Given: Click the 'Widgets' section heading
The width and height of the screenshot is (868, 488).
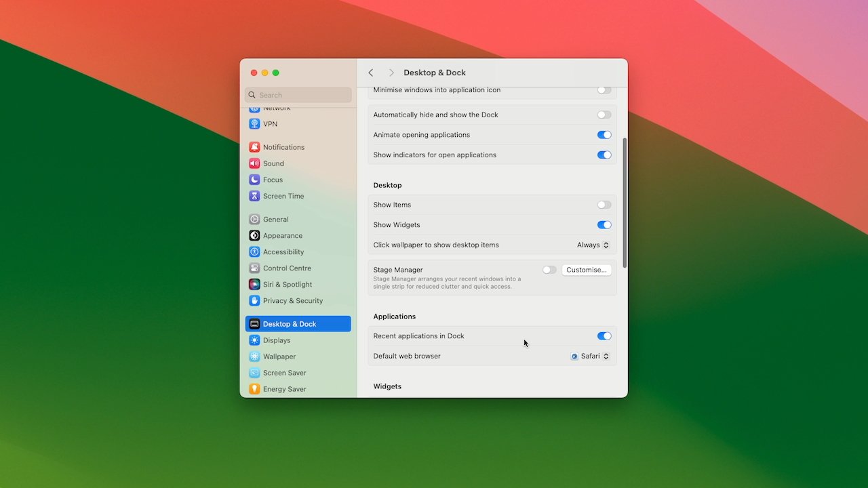Looking at the screenshot, I should (387, 386).
